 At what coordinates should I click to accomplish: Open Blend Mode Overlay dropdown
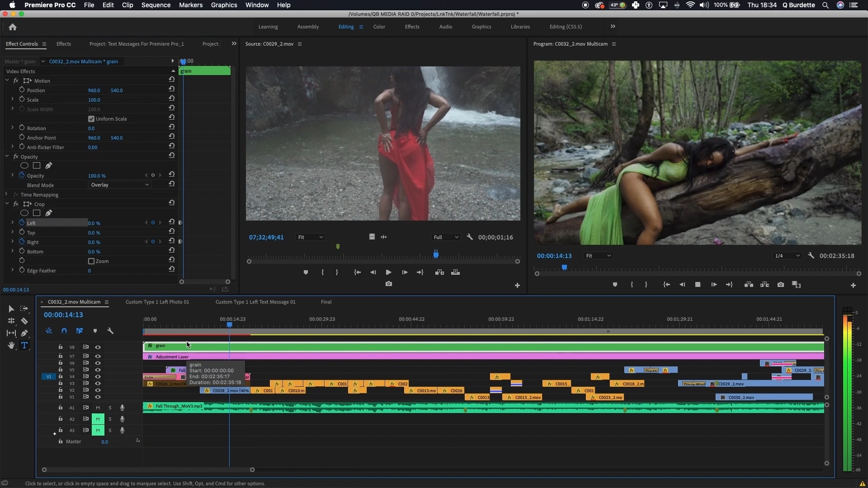tap(119, 185)
